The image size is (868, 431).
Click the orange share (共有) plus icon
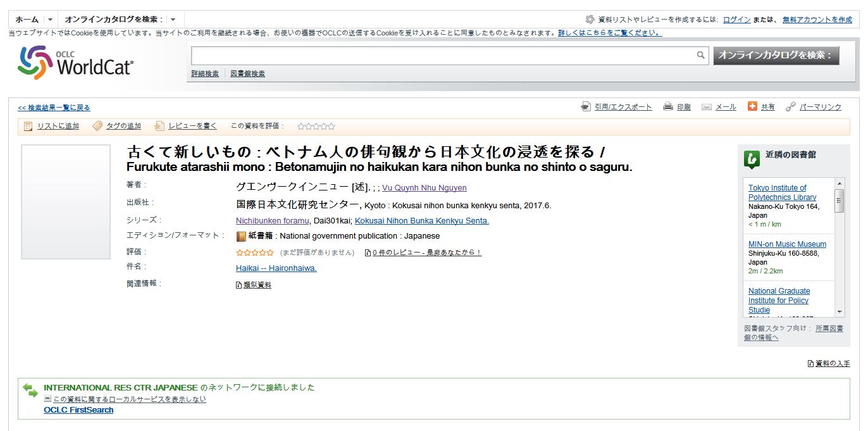tap(752, 106)
